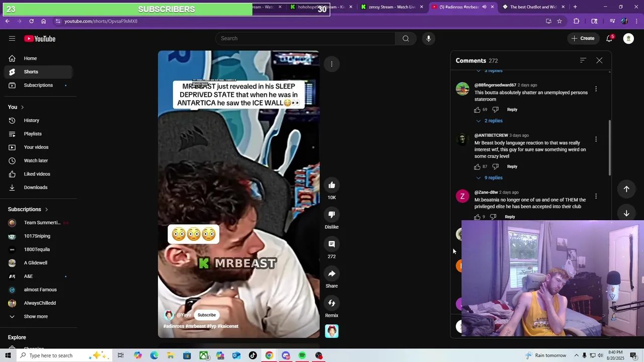Subscribe to the @Yayo channel

[x=207, y=315]
